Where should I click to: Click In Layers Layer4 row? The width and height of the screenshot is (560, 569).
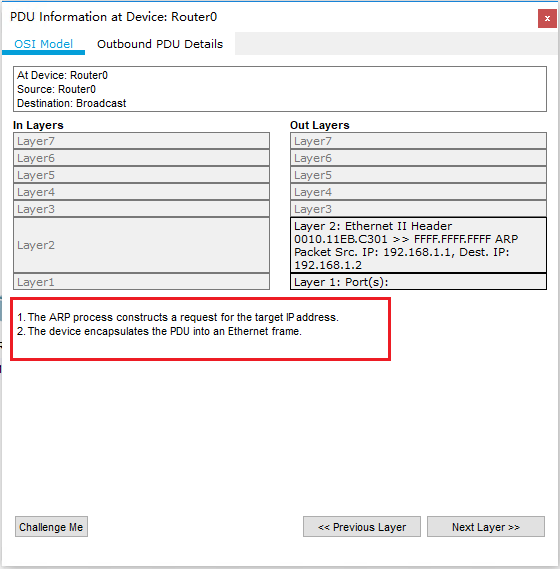142,192
